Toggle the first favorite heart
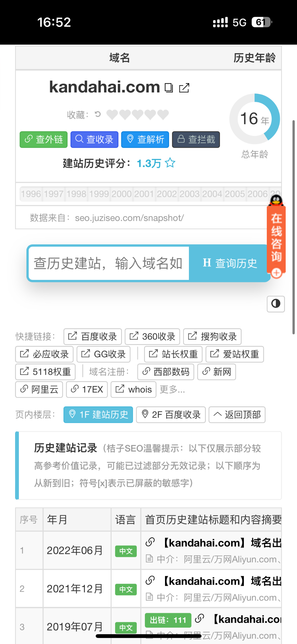297x644 pixels. coord(112,115)
